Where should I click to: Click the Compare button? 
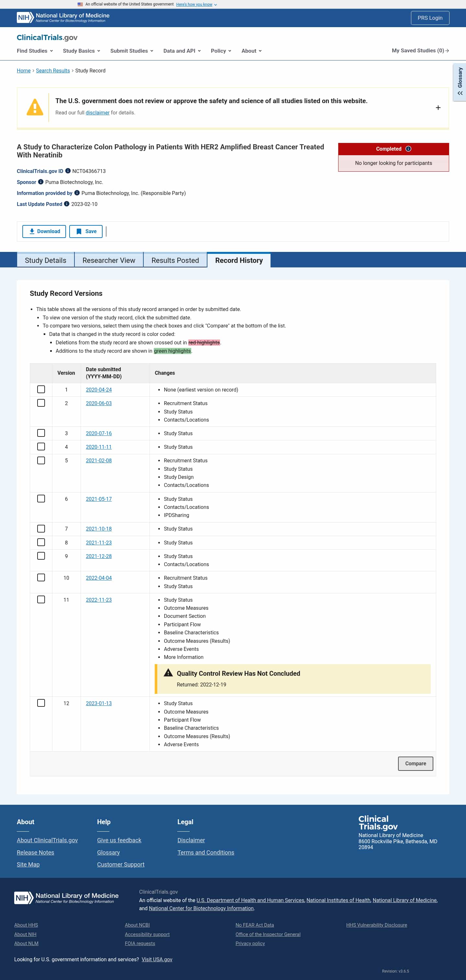(416, 763)
